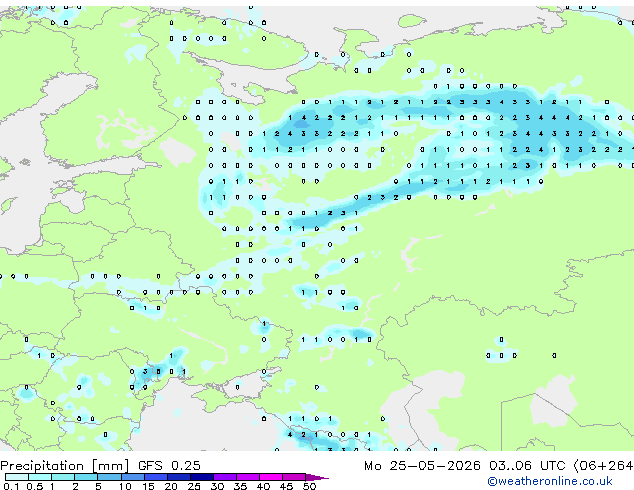The height and width of the screenshot is (490, 634).
Task: Click the 'Mo 25-05-2026' date text
Action: (422, 466)
